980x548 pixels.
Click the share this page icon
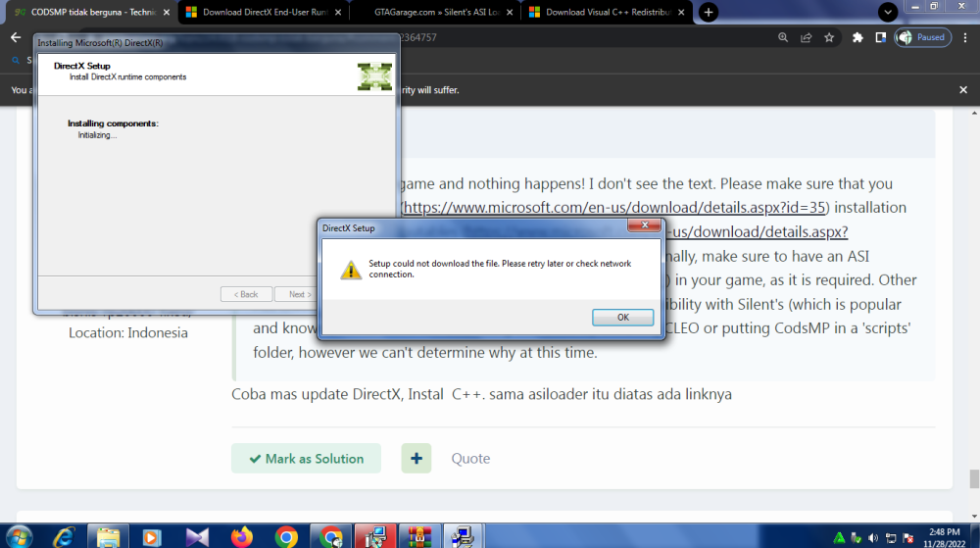pos(806,37)
